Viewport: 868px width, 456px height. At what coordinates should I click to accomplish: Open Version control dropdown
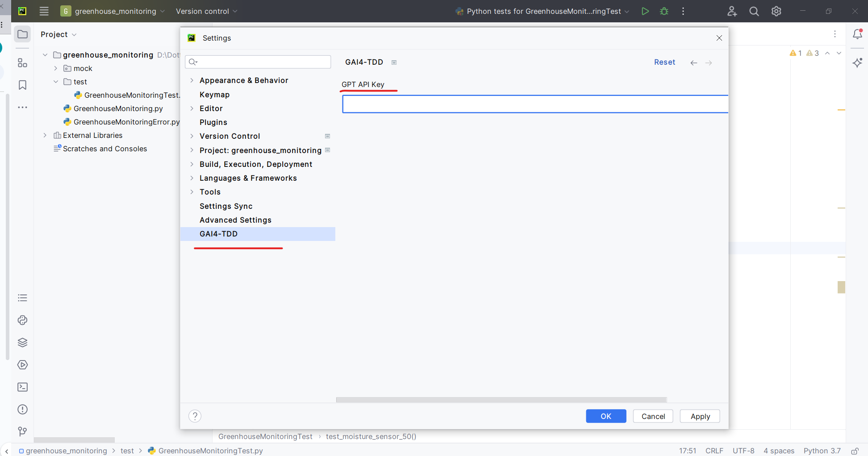tap(206, 11)
